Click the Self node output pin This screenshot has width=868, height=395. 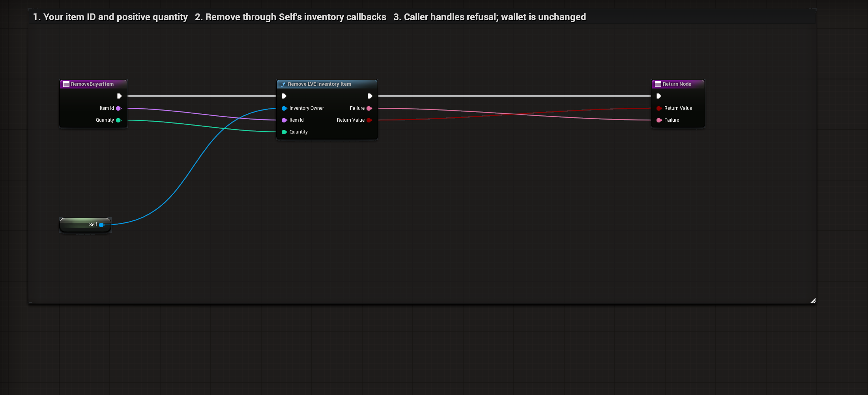[102, 225]
